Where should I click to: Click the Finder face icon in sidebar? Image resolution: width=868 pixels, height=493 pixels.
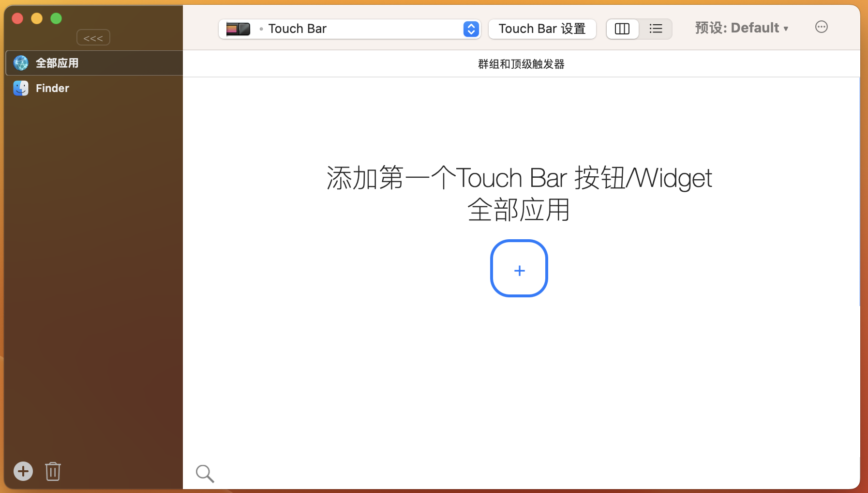pos(21,88)
